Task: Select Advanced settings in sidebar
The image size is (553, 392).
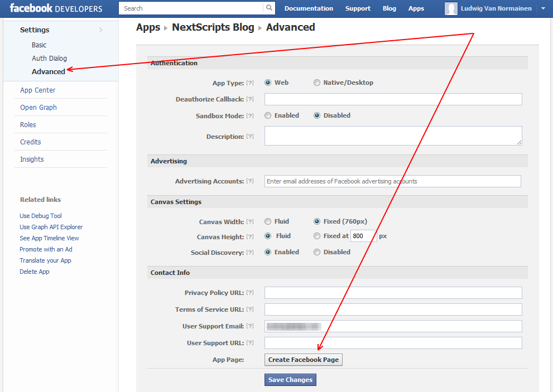Action: coord(49,71)
